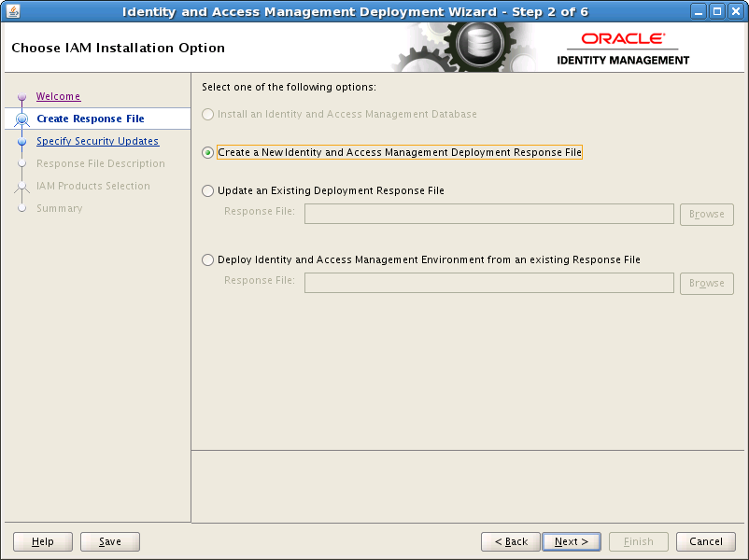Proceed with the Next button
The width and height of the screenshot is (749, 560).
pyautogui.click(x=572, y=541)
